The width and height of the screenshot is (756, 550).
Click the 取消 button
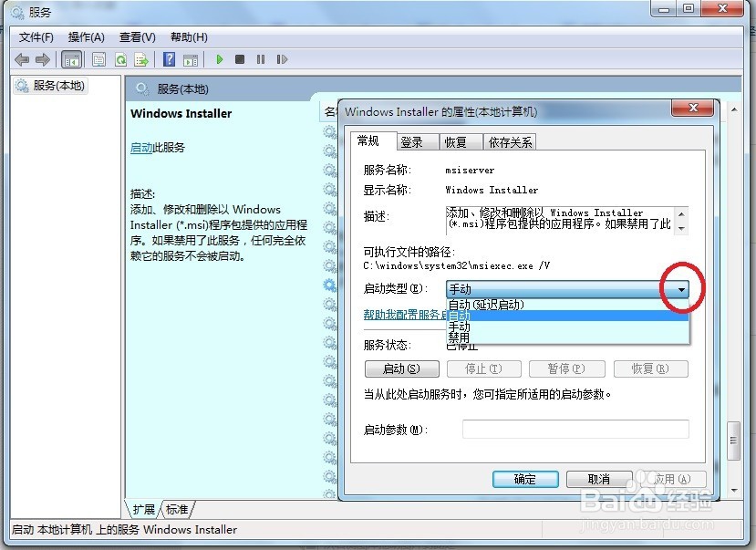click(599, 479)
